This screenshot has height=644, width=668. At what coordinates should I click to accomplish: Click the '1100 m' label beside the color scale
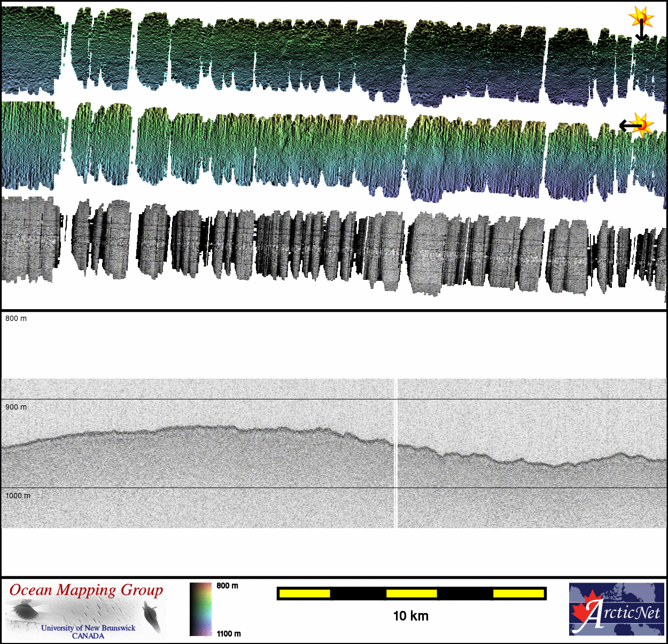click(228, 634)
